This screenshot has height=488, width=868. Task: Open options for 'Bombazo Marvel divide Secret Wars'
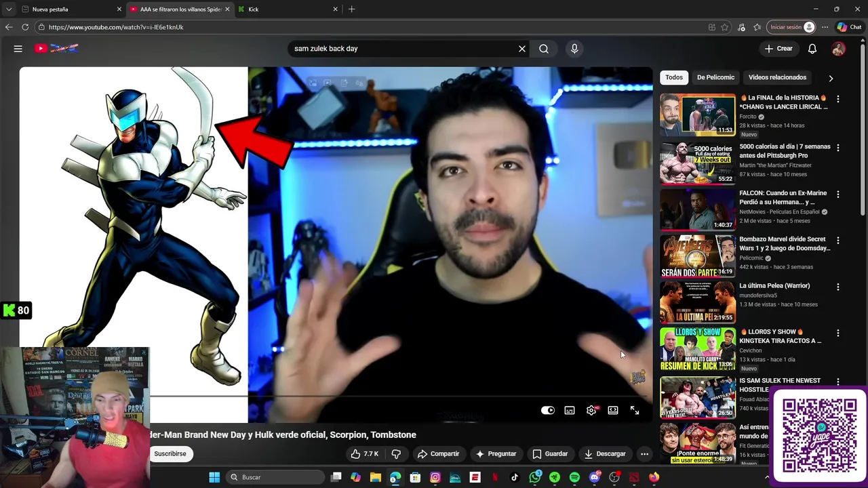point(838,241)
